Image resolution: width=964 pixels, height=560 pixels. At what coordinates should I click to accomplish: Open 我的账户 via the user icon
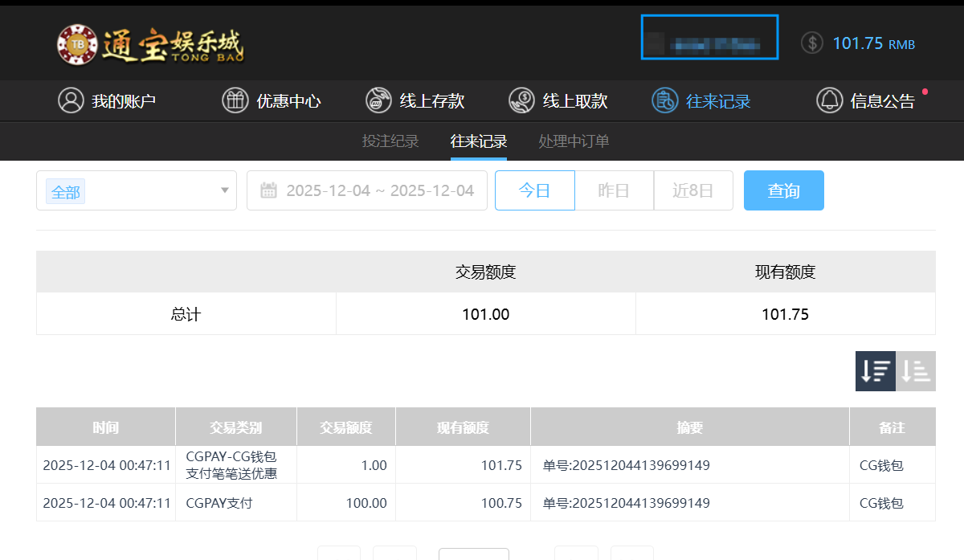click(x=71, y=100)
